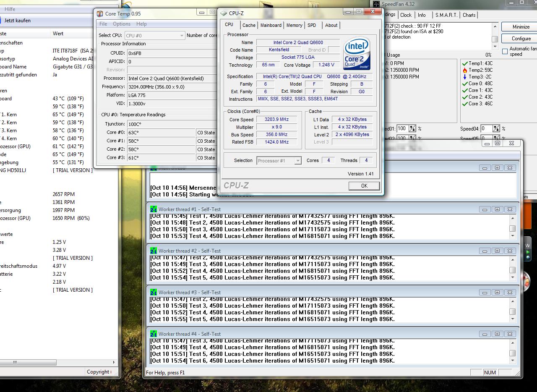Click the flame icon beside Temp2
This screenshot has height=392, width=537.
[465, 70]
